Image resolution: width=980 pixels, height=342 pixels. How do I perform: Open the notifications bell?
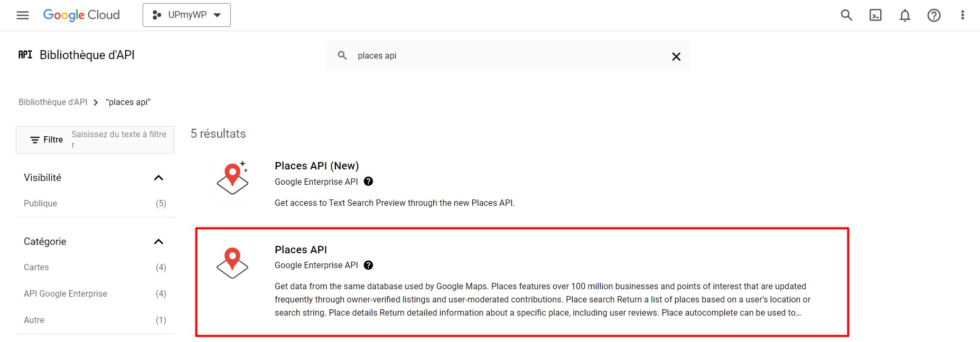(905, 15)
